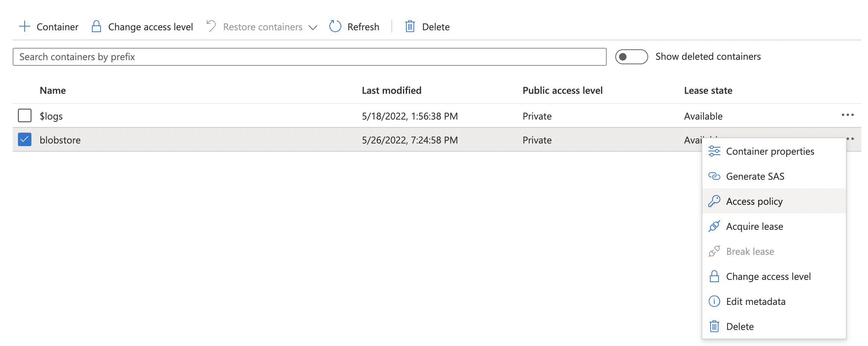
Task: Click the Show deleted containers label
Action: pyautogui.click(x=708, y=56)
